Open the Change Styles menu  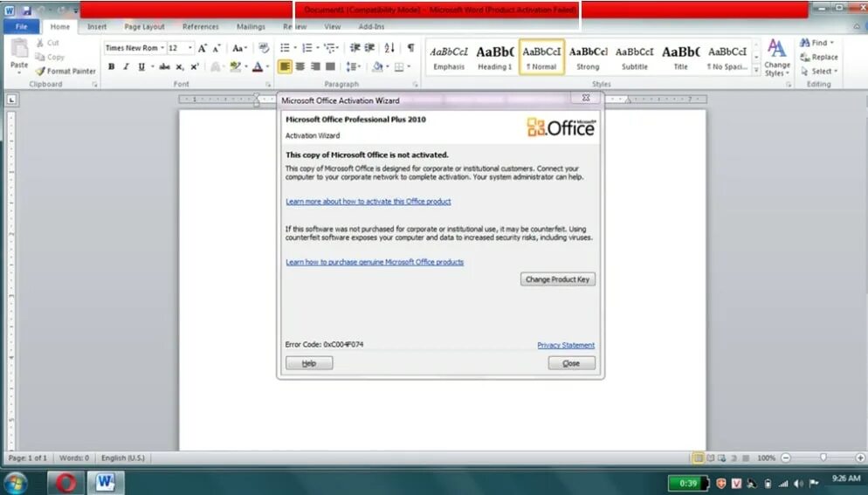click(776, 58)
